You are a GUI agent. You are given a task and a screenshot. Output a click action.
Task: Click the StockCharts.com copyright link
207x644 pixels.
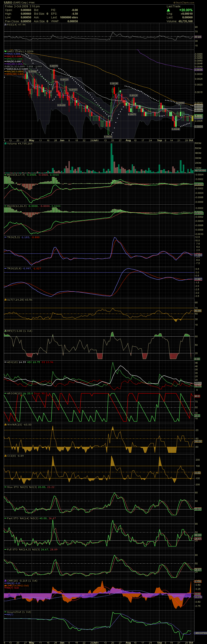184,3
